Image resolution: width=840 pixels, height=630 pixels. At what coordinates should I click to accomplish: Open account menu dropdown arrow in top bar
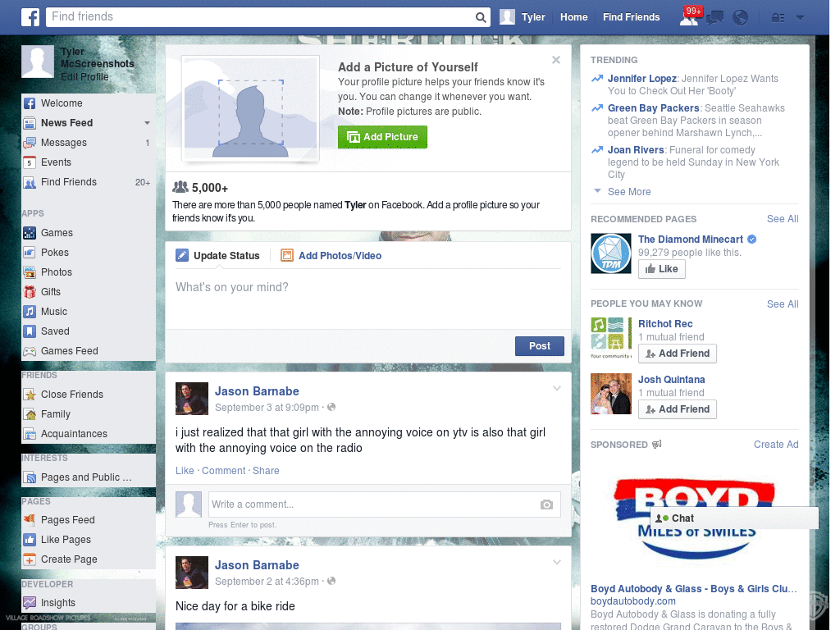800,18
